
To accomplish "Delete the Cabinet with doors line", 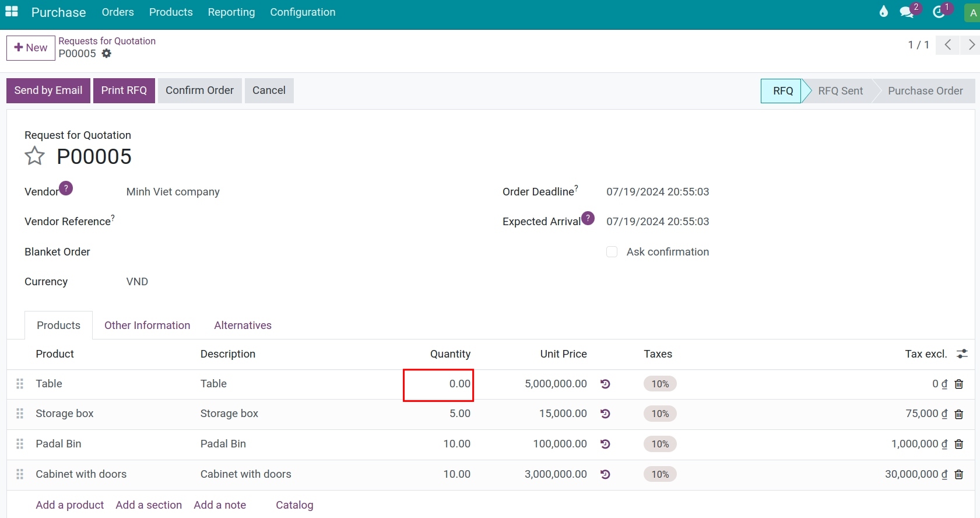I will [959, 474].
